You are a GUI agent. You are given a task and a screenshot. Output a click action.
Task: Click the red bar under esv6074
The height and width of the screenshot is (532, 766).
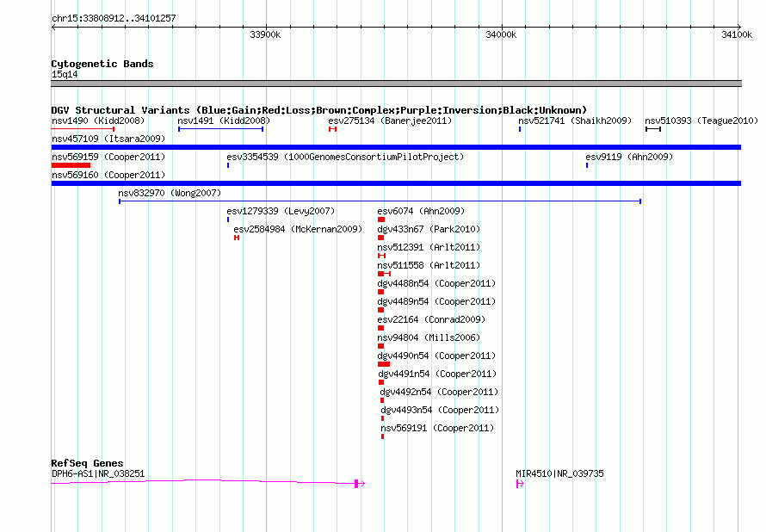click(x=381, y=220)
